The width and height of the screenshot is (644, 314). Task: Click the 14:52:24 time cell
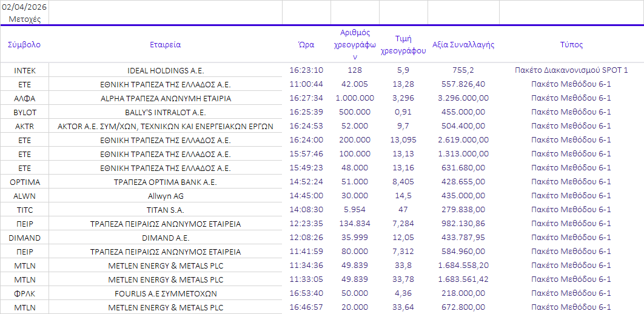click(306, 182)
